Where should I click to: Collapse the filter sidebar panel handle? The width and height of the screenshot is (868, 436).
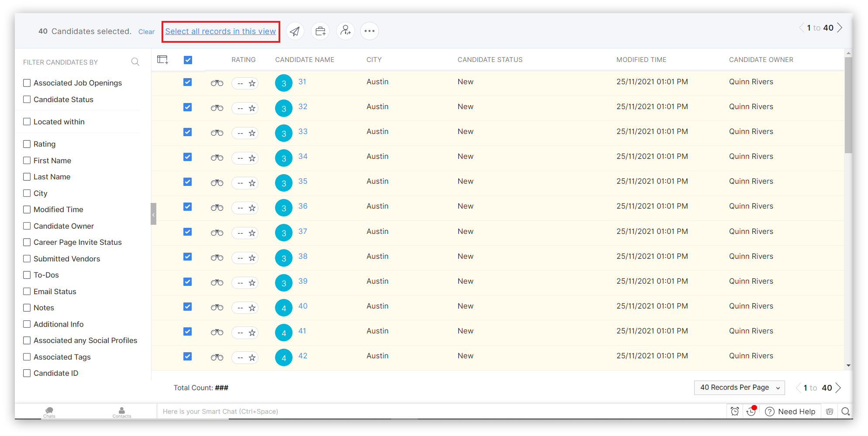pos(153,214)
